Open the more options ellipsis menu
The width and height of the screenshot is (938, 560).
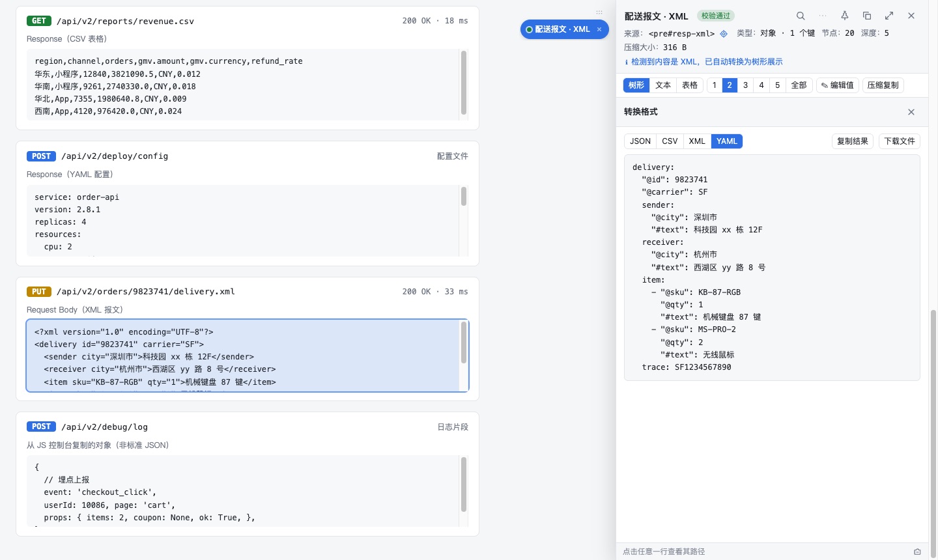pyautogui.click(x=823, y=16)
